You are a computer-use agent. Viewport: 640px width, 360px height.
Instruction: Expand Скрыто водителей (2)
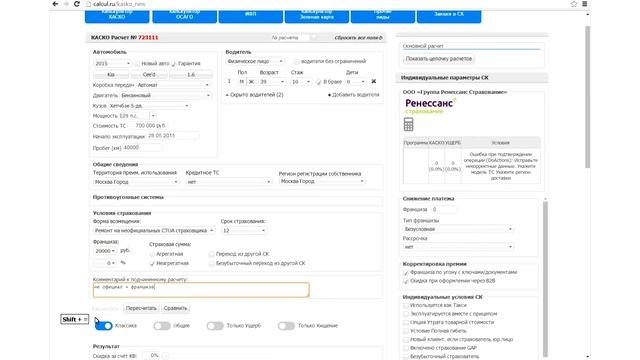[254, 95]
